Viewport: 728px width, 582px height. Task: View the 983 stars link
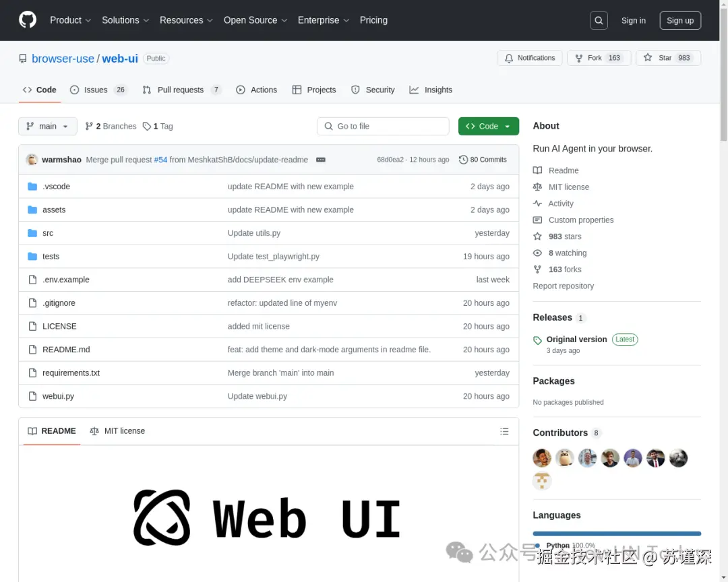565,236
